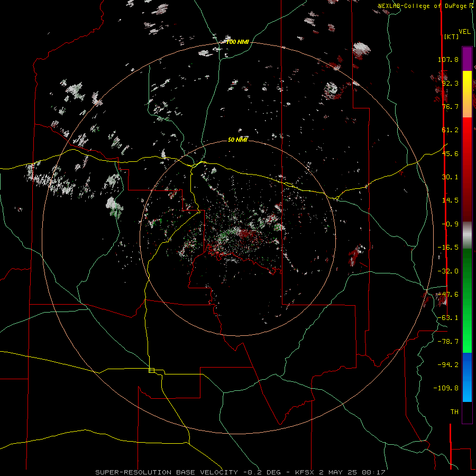This screenshot has width=476, height=476.
Task: Click the -47.6 velocity scale value
Action: point(448,295)
